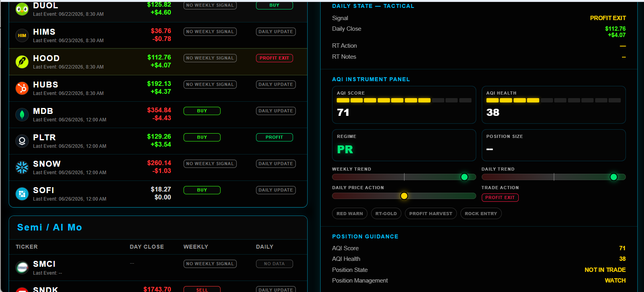Click the PLTR price $129.26
This screenshot has width=644, height=292.
click(159, 136)
